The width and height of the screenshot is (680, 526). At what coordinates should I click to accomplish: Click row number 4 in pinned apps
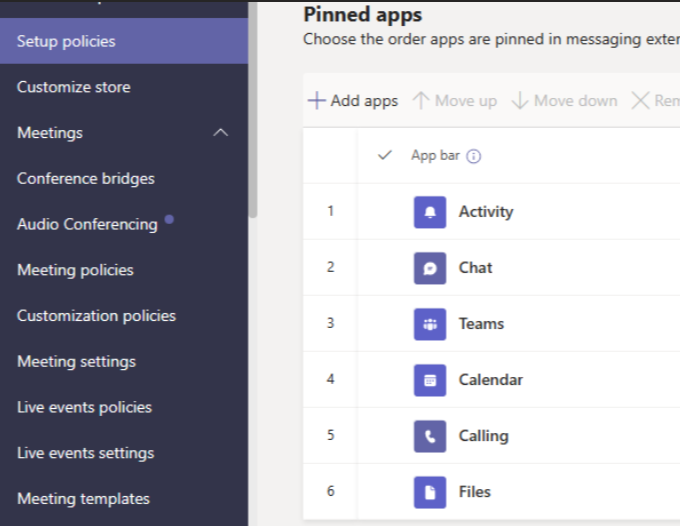tap(330, 379)
